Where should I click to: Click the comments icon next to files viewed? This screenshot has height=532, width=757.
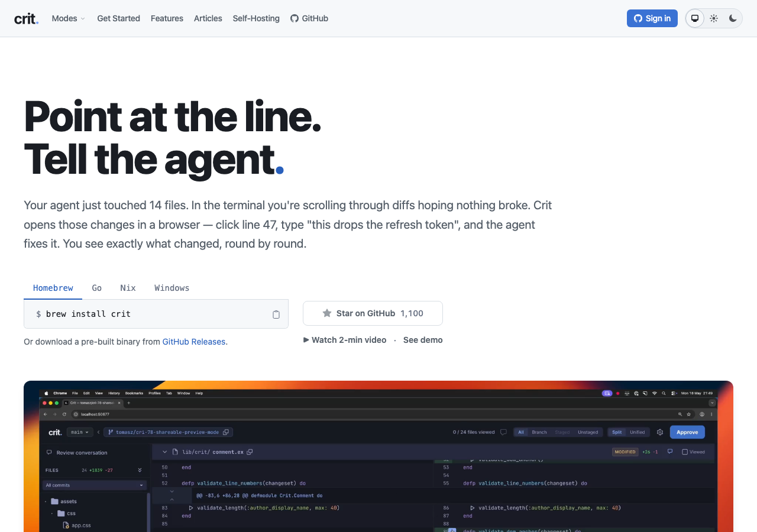(x=503, y=432)
